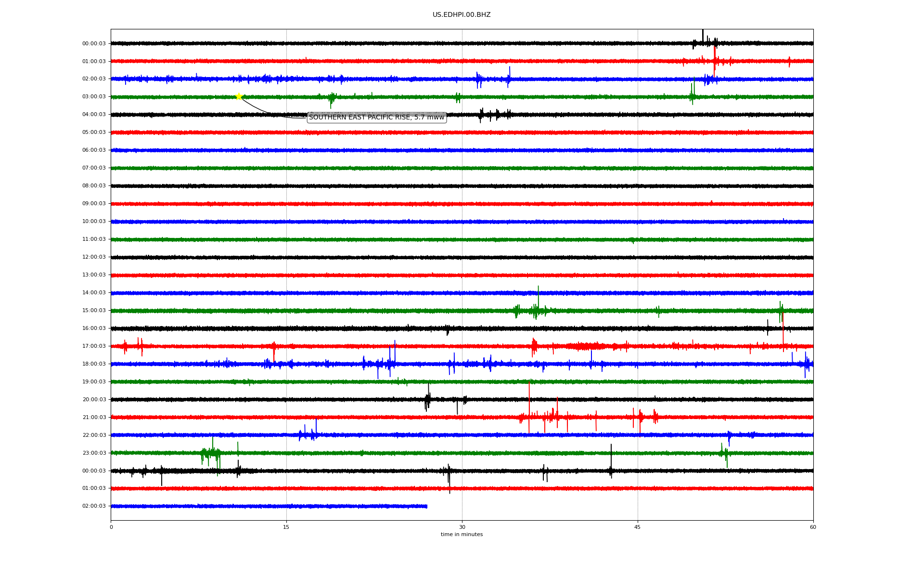
Task: Click the 20:00:03 time label
Action: coord(94,400)
